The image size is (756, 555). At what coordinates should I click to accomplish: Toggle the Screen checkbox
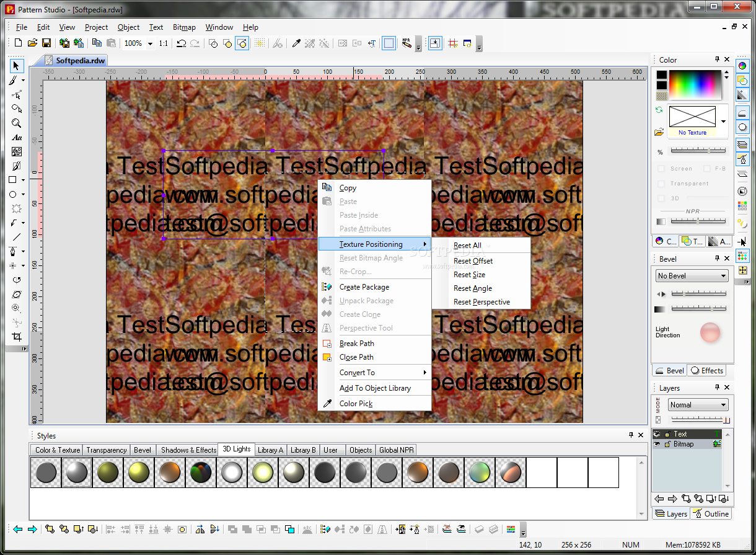pos(661,169)
